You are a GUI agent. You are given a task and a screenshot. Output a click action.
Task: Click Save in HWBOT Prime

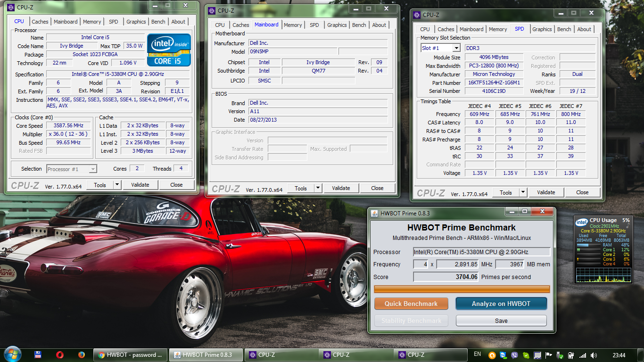(x=501, y=321)
